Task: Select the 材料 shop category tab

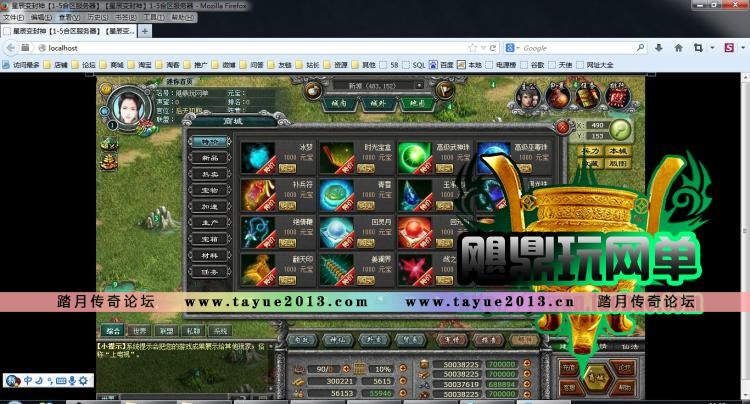Action: pyautogui.click(x=210, y=255)
